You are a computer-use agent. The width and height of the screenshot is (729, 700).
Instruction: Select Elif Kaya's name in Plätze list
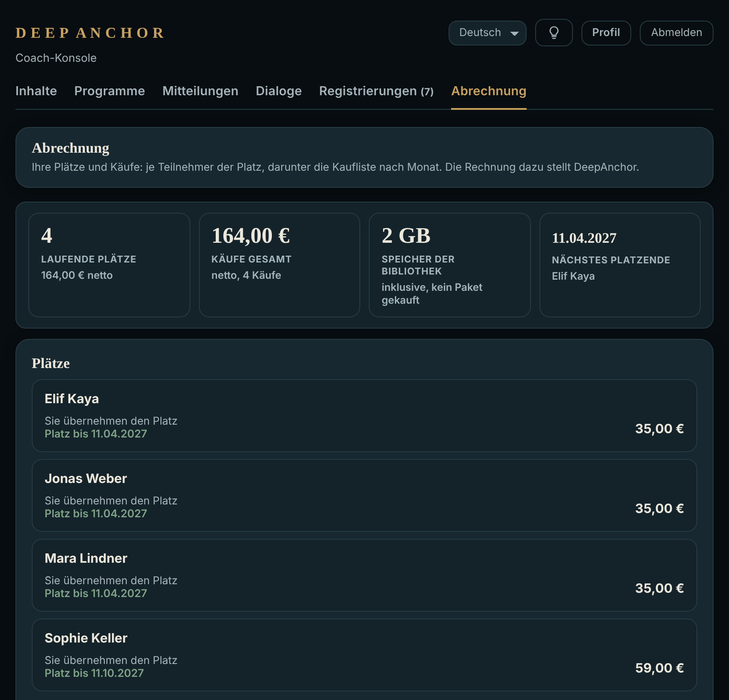[x=71, y=399]
